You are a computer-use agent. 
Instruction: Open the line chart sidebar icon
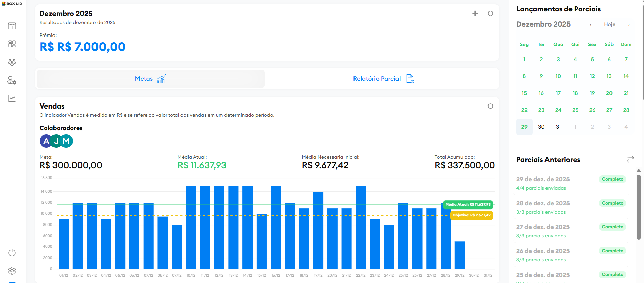(x=12, y=98)
